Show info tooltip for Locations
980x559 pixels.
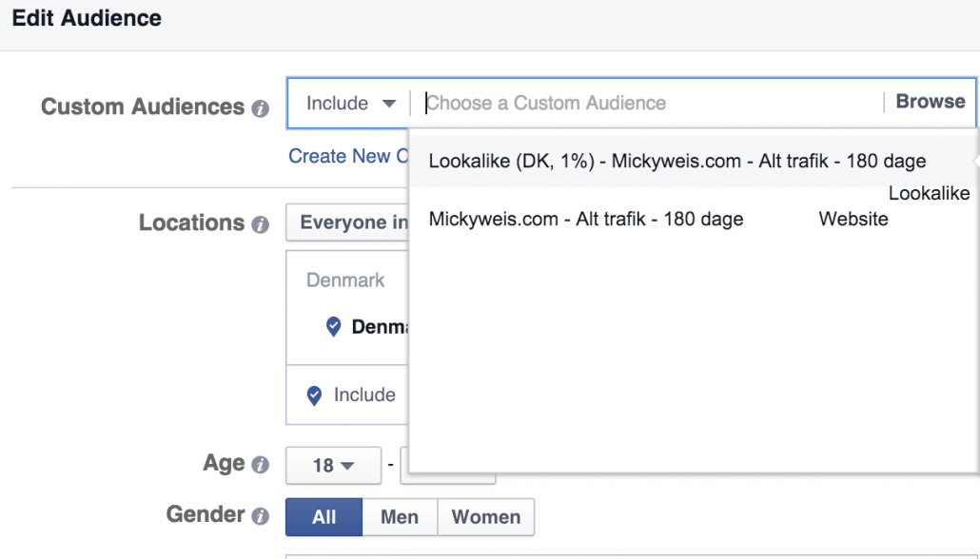(260, 225)
